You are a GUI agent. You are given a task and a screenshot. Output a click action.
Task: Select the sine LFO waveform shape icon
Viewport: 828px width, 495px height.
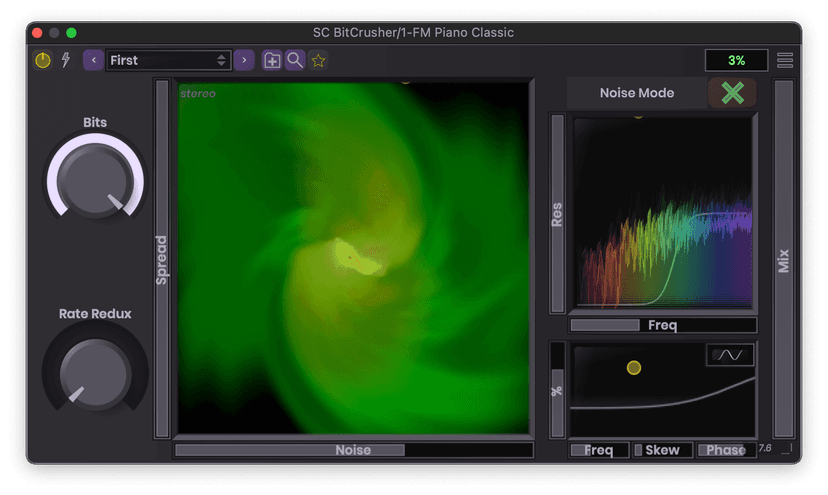(730, 355)
